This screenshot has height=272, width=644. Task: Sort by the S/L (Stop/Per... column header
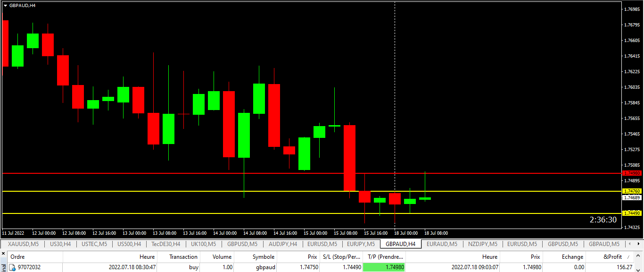[x=341, y=257]
